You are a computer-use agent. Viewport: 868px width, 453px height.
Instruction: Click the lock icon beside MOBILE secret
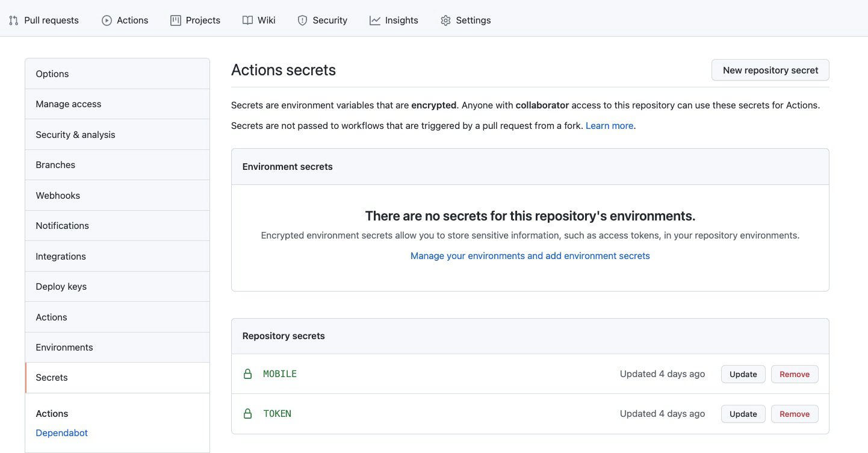pos(247,374)
